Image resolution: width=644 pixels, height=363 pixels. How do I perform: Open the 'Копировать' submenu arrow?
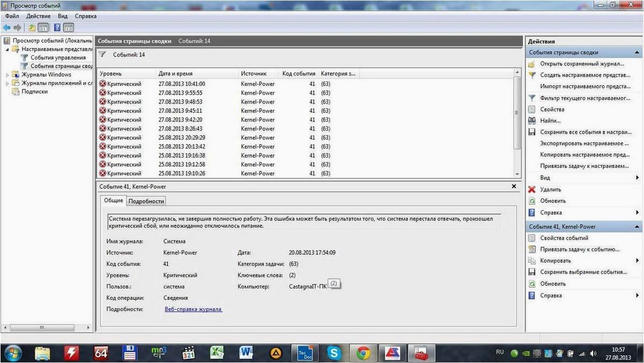click(x=638, y=260)
